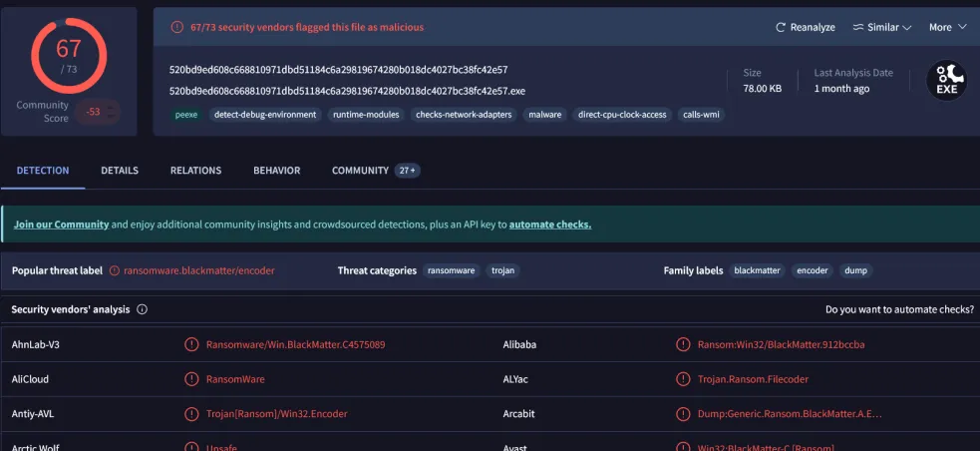Click Trojan[Ransom]/Win32.Encoder result

click(277, 413)
